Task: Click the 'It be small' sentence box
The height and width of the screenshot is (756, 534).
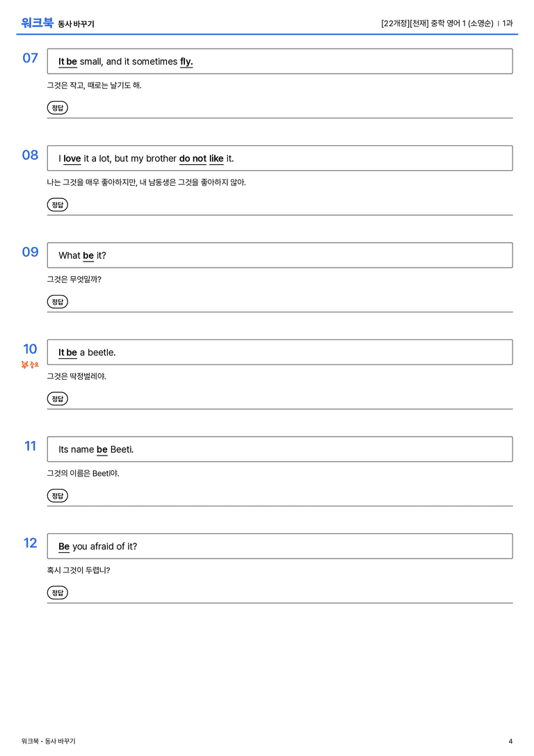Action: click(x=280, y=61)
